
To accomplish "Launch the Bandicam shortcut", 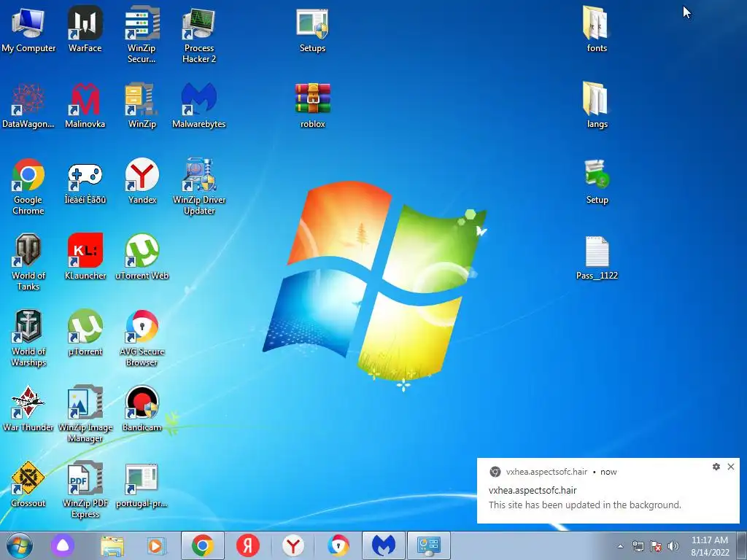I will pyautogui.click(x=142, y=408).
